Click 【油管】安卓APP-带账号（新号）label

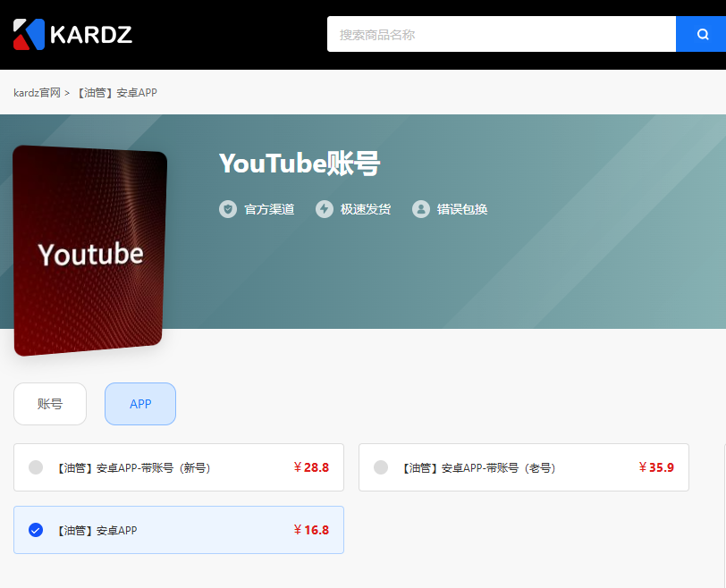pyautogui.click(x=134, y=467)
